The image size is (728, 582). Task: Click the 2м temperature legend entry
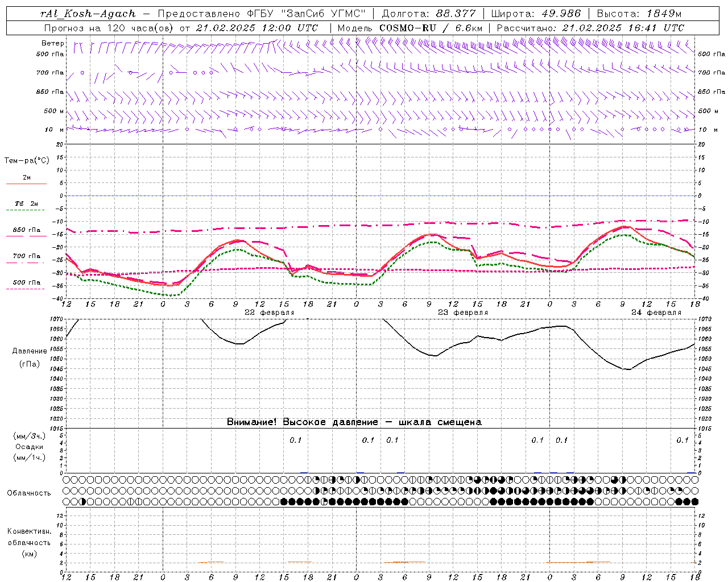[27, 178]
